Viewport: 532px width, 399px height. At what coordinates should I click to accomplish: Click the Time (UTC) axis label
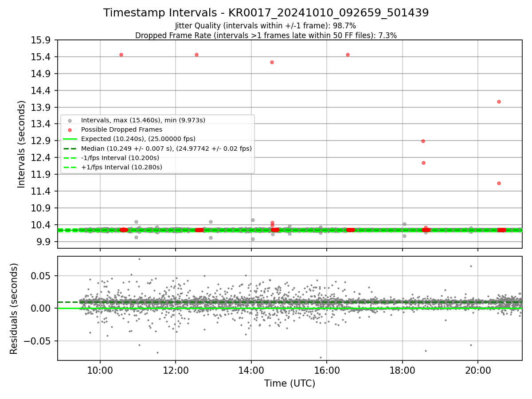(290, 383)
